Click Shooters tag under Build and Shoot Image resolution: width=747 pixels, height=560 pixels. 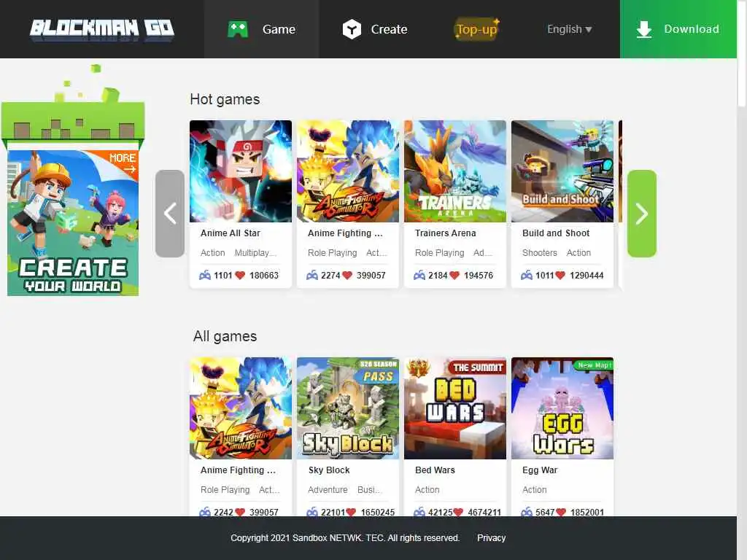(x=539, y=253)
